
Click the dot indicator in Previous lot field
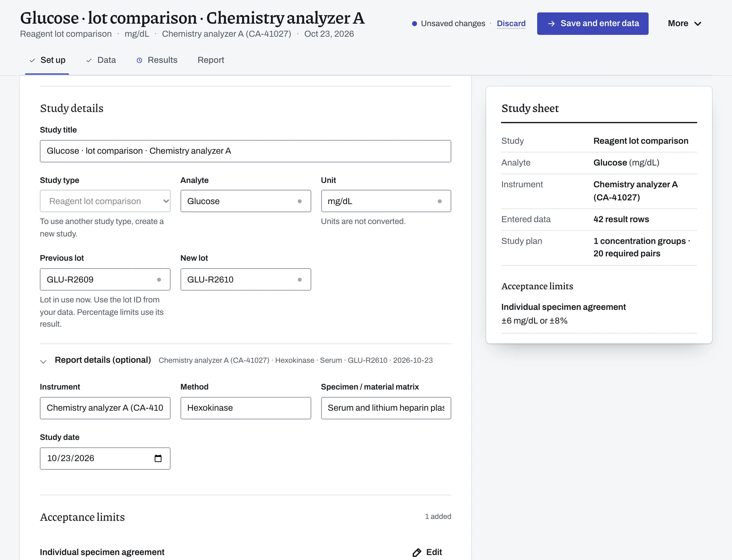159,280
